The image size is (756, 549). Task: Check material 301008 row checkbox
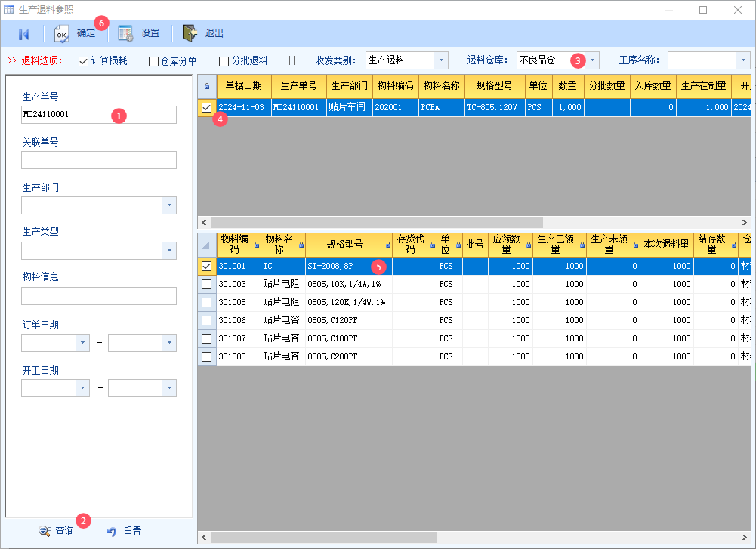pyautogui.click(x=206, y=356)
